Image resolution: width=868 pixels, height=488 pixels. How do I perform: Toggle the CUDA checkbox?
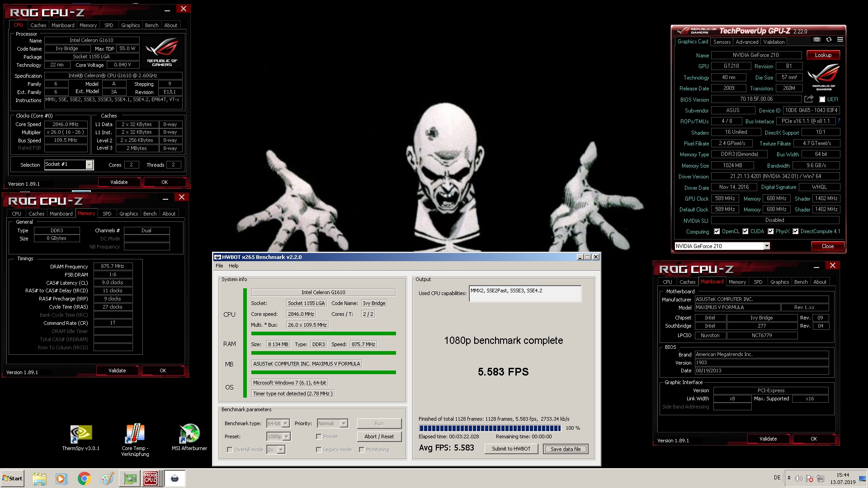745,231
